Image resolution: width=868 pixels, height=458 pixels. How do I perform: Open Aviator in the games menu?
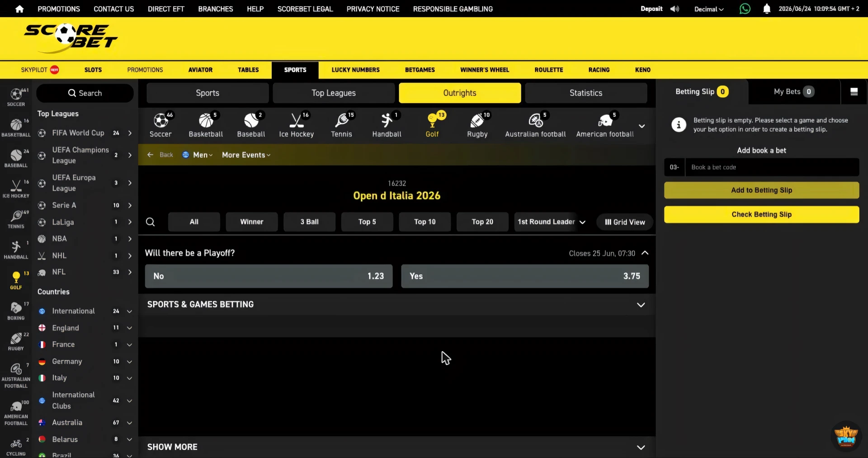[200, 70]
